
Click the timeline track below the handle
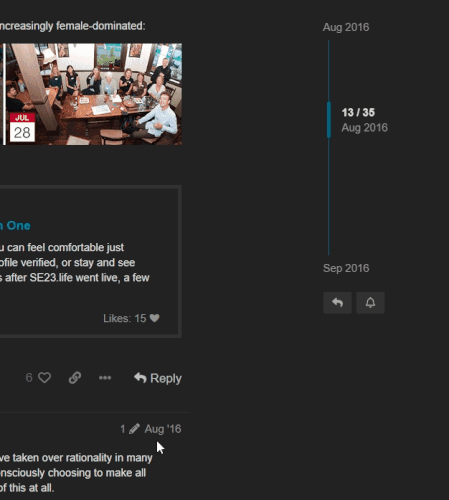(x=329, y=196)
